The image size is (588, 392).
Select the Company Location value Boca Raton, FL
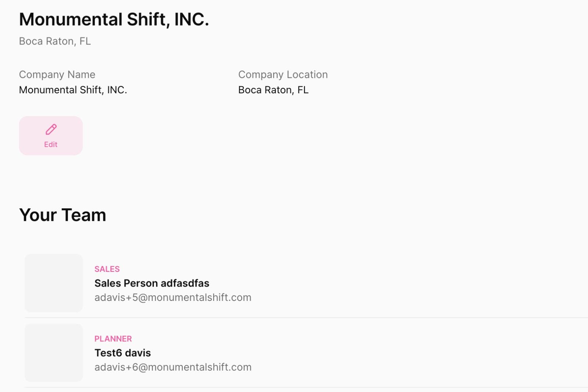[x=273, y=90]
